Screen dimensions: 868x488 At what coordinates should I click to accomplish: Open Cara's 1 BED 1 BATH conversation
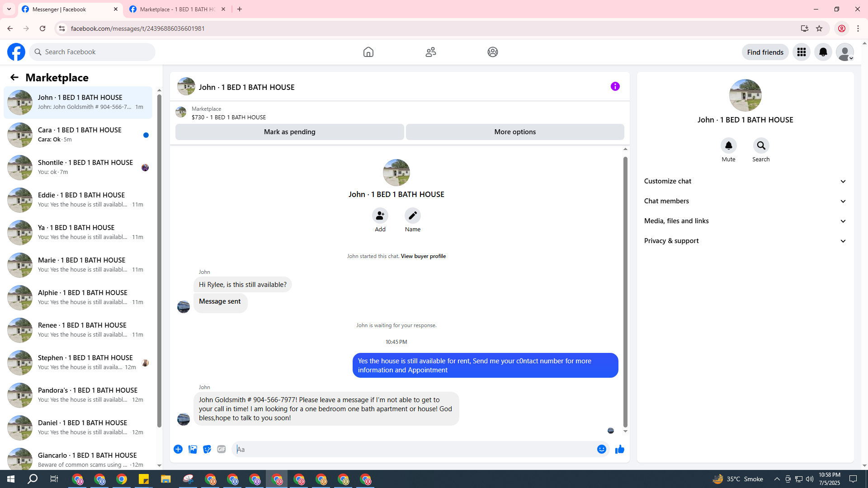79,135
